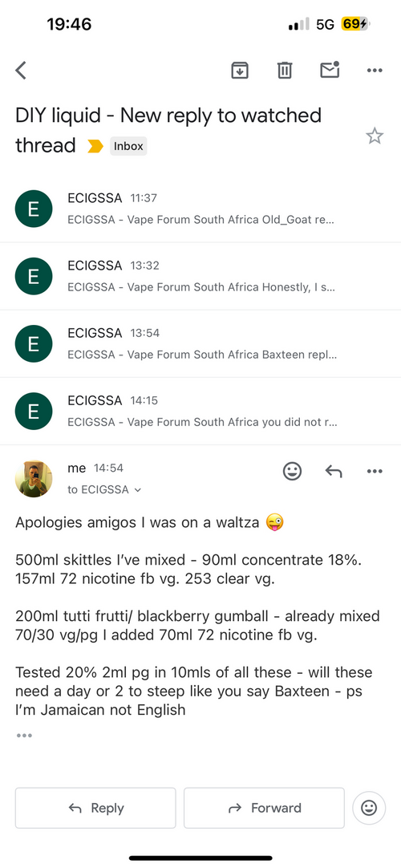
Task: Mark thread as unread envelope icon
Action: pyautogui.click(x=330, y=70)
